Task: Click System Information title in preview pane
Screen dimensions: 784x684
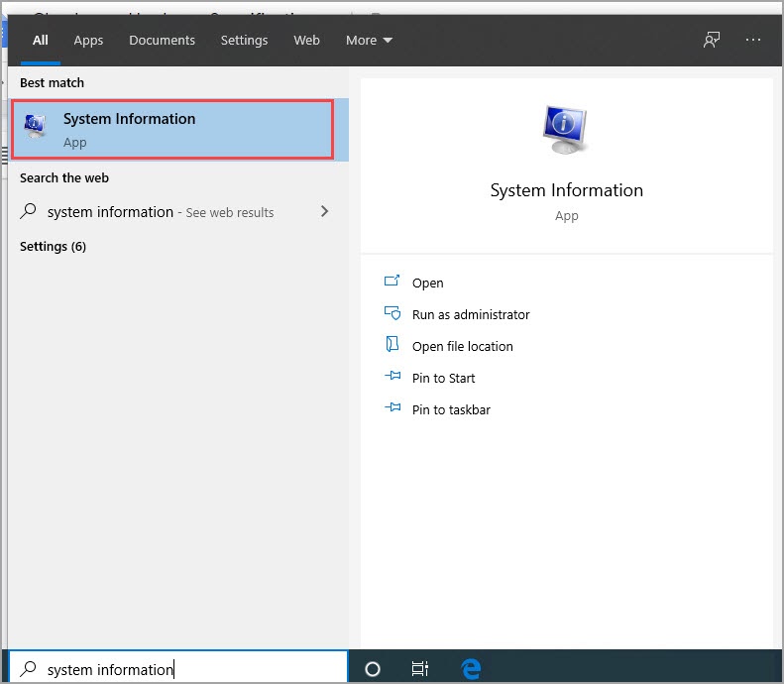Action: click(x=567, y=190)
